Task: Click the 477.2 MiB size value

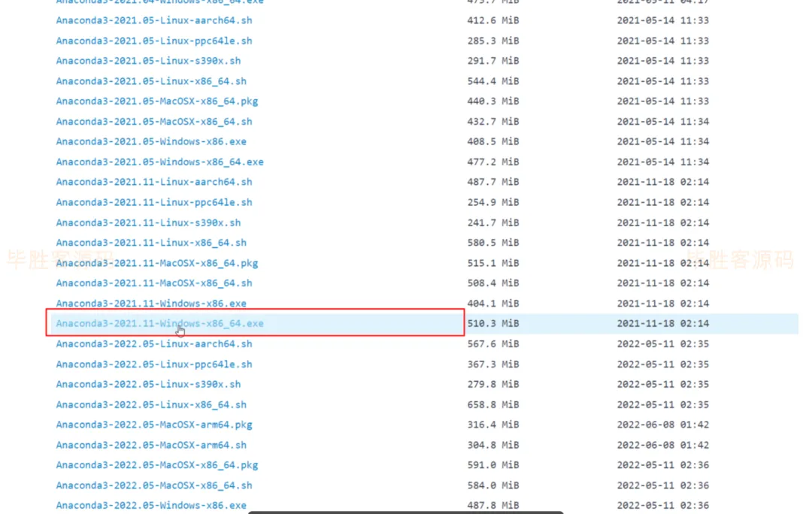Action: point(493,162)
